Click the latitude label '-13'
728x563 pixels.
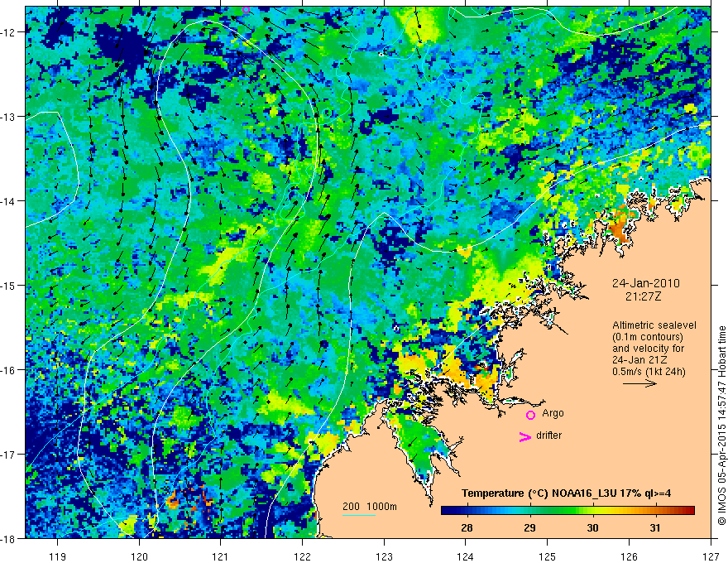(8, 117)
